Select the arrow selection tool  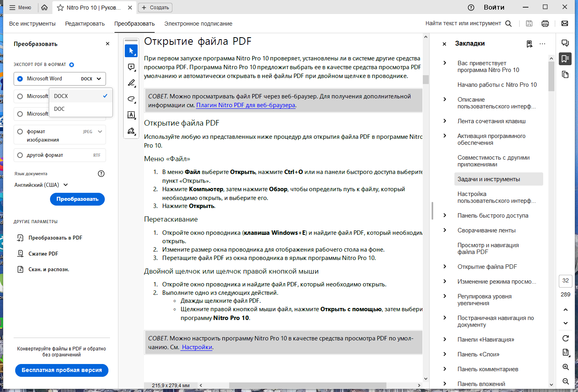click(131, 51)
